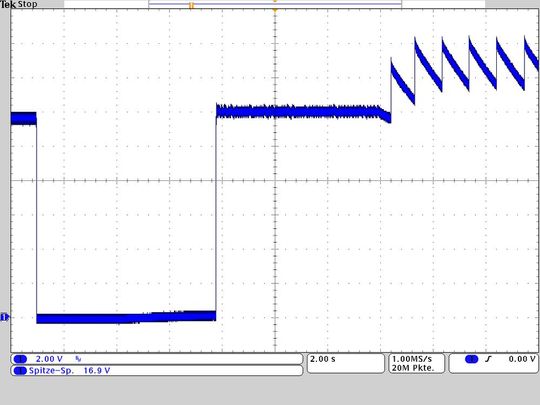This screenshot has height=405, width=540.
Task: Click the record view bar at top
Action: (274, 4)
